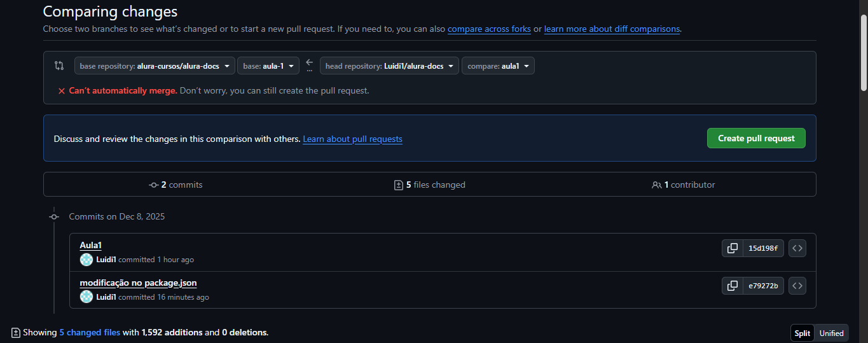This screenshot has height=343, width=868.
Task: Browse repository at commit e79272b
Action: (x=797, y=286)
